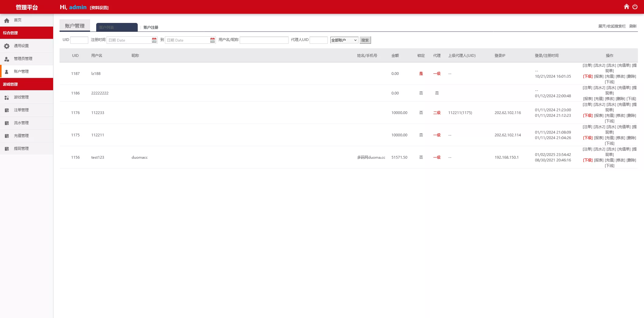
Task: Open calendar picker for registration start date
Action: [x=154, y=40]
